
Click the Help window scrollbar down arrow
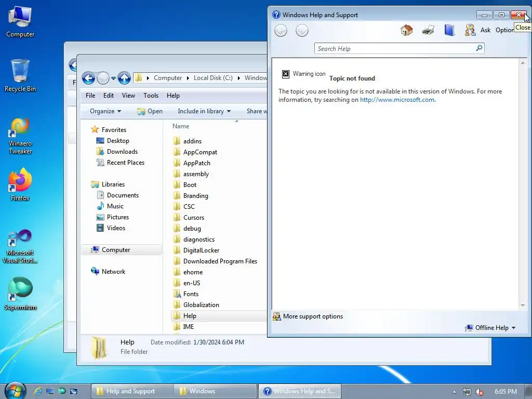coord(523,305)
